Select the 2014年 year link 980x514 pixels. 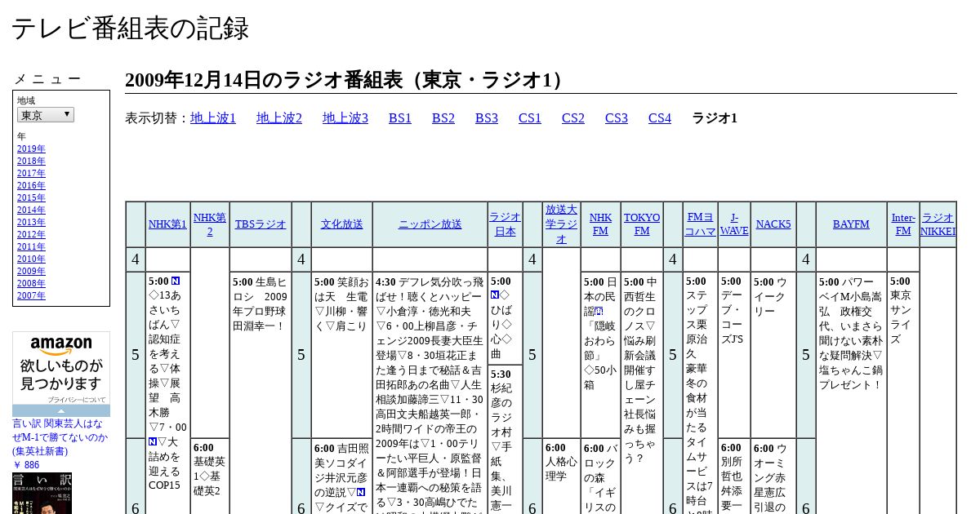(31, 210)
